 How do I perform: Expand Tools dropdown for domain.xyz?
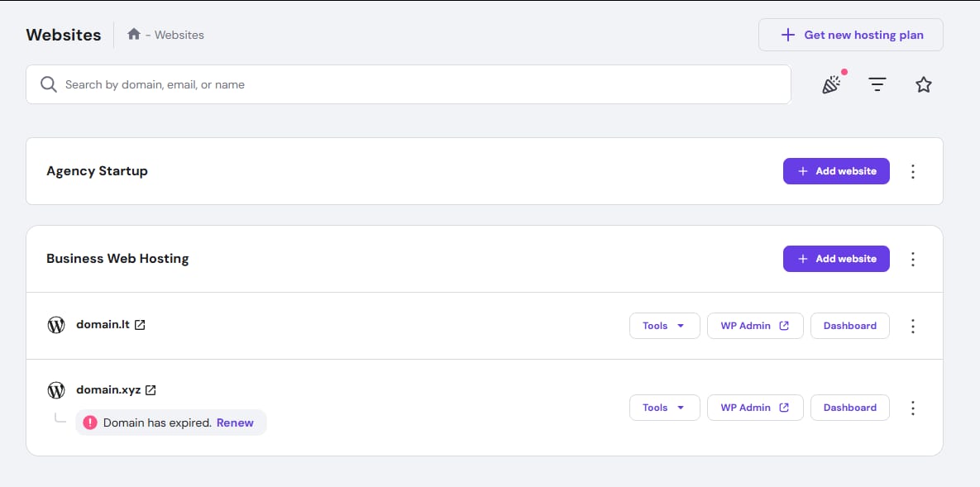[664, 408]
